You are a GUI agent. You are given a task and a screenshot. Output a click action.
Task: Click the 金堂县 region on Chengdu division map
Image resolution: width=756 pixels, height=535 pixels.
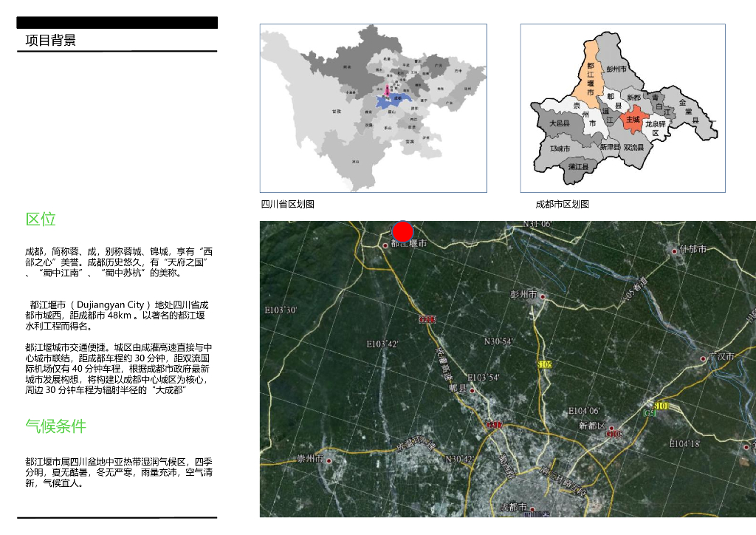point(689,112)
